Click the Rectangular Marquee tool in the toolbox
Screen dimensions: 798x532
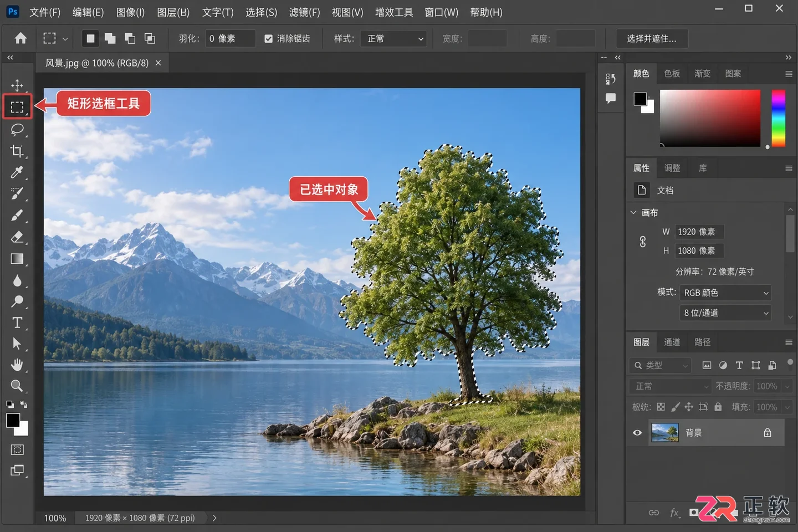(17, 107)
